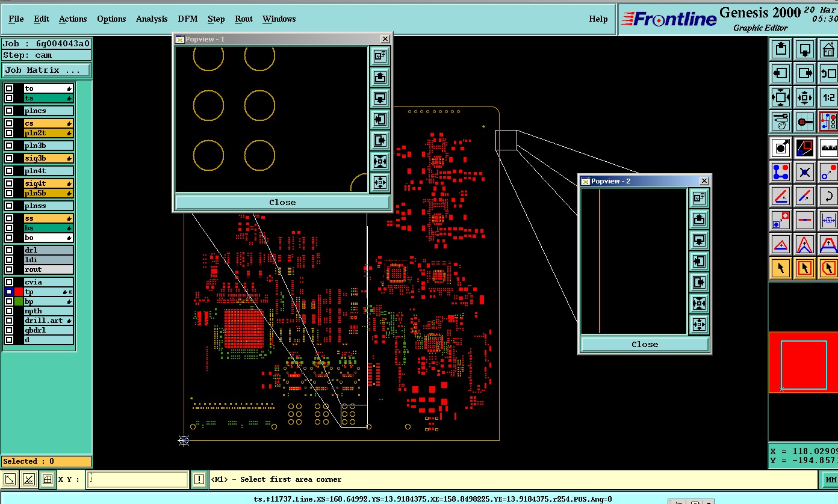The height and width of the screenshot is (504, 838).
Task: Toggle the checkbox for layer to
Action: click(x=9, y=88)
